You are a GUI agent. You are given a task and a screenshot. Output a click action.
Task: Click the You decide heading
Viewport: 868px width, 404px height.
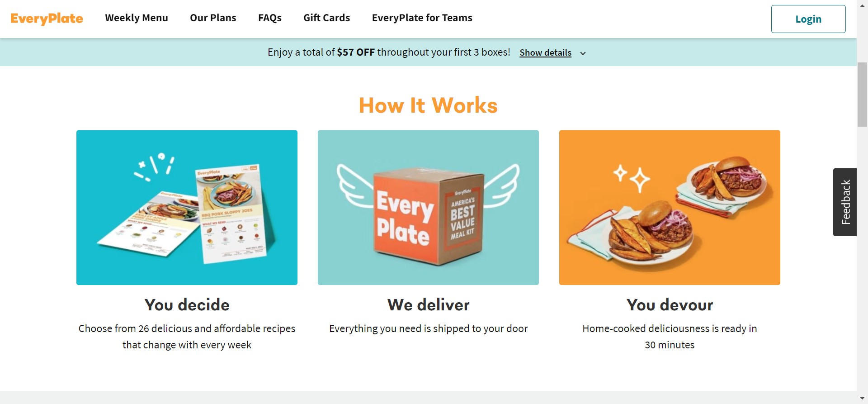pos(187,305)
